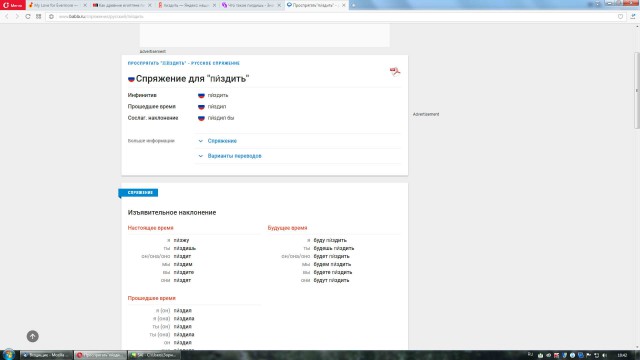This screenshot has width=640, height=360.
Task: Close the active conjugation page tab
Action: coord(344,5)
